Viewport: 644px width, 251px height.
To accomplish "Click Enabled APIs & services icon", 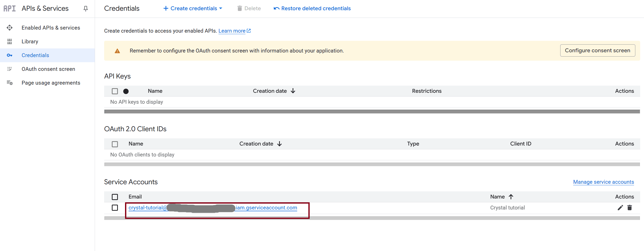I will tap(10, 28).
